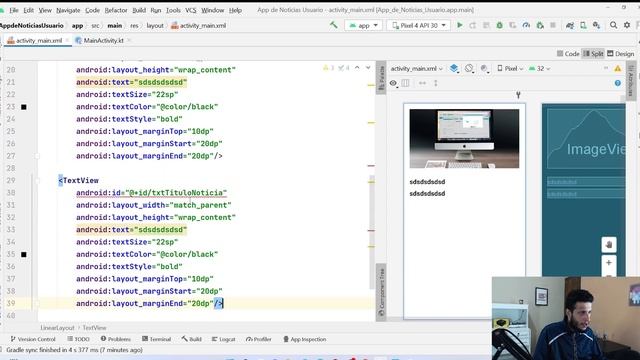Open the File menu

(x=14, y=10)
